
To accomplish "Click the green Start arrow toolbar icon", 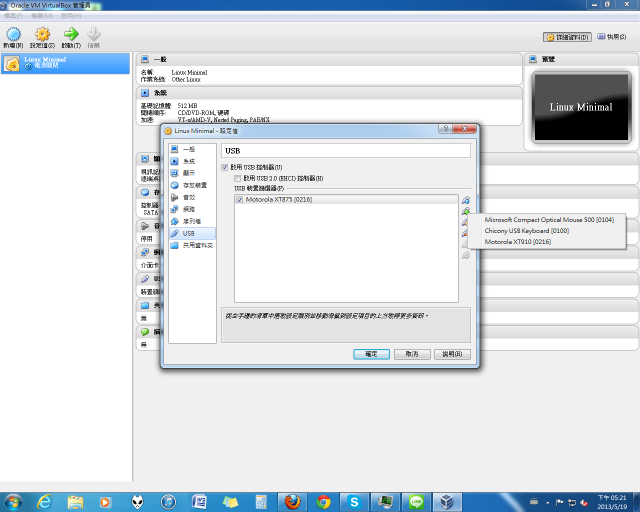I will 71,37.
